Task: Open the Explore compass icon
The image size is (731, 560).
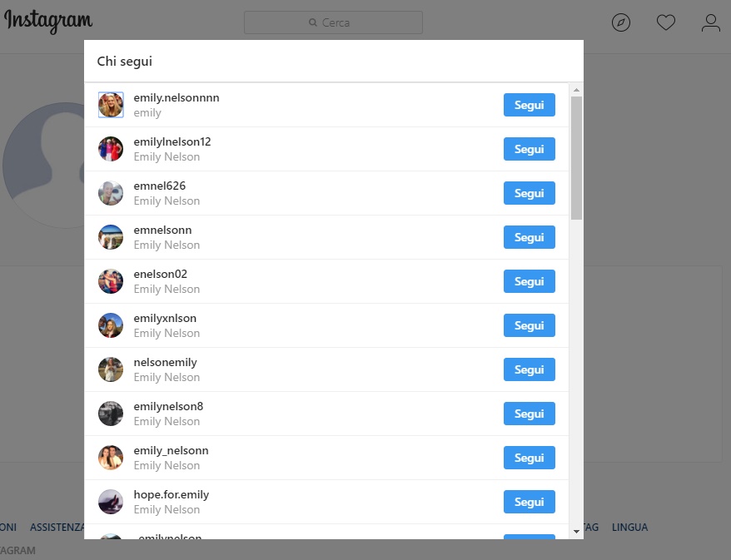Action: click(621, 22)
